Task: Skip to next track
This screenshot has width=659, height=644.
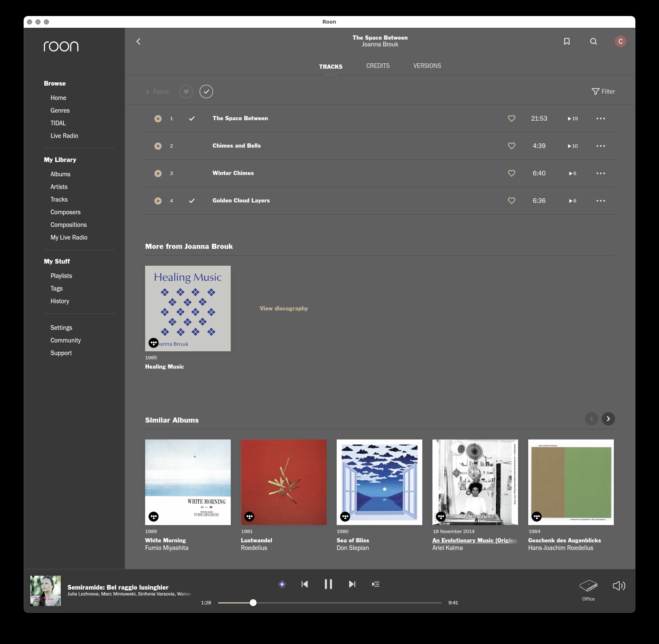Action: [x=352, y=584]
